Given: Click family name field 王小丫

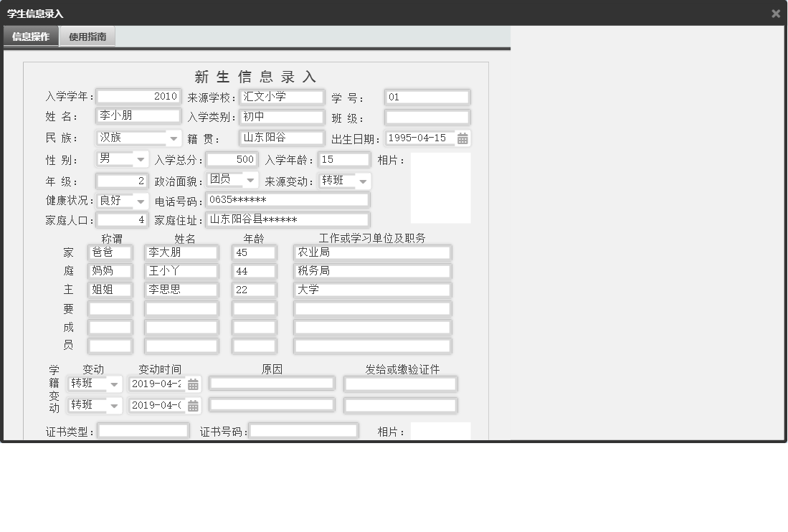Looking at the screenshot, I should click(x=181, y=271).
